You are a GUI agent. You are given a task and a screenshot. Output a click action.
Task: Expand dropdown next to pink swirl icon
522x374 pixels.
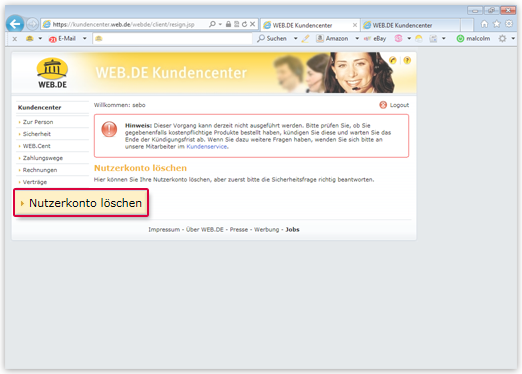click(x=409, y=39)
